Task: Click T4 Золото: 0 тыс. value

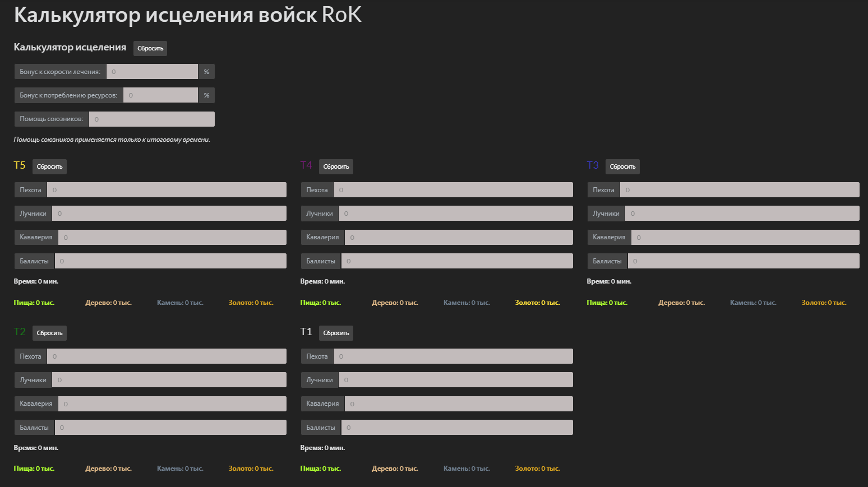Action: click(x=537, y=303)
